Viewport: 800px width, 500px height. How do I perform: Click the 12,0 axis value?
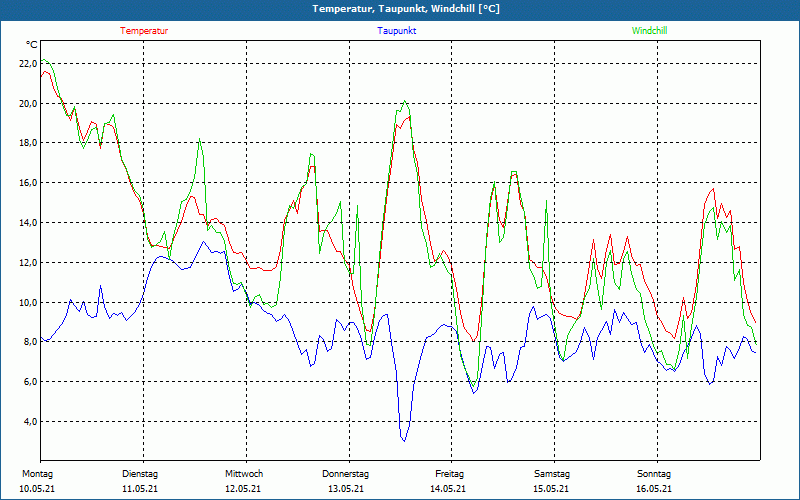click(28, 262)
